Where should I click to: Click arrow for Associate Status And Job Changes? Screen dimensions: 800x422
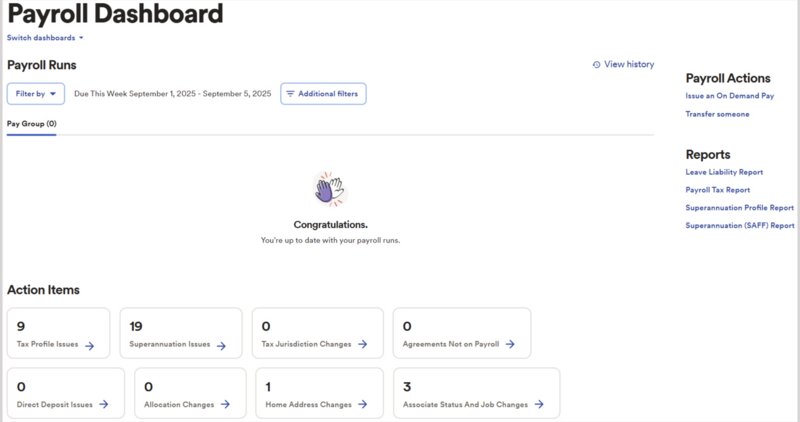539,404
